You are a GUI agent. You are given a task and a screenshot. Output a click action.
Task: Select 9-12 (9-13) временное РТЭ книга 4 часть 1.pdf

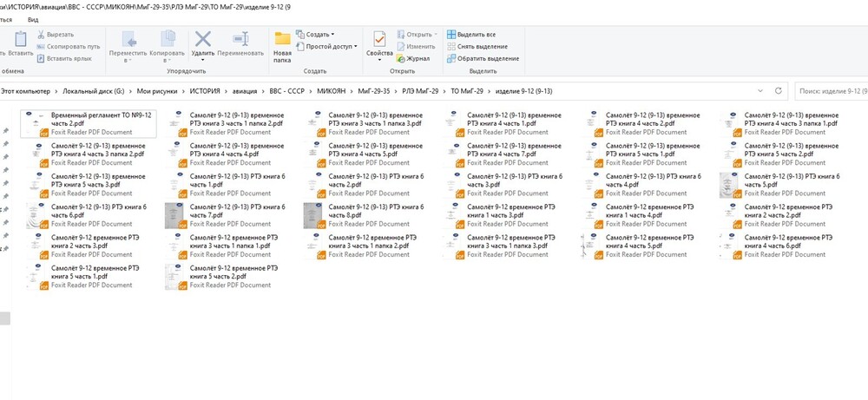505,124
